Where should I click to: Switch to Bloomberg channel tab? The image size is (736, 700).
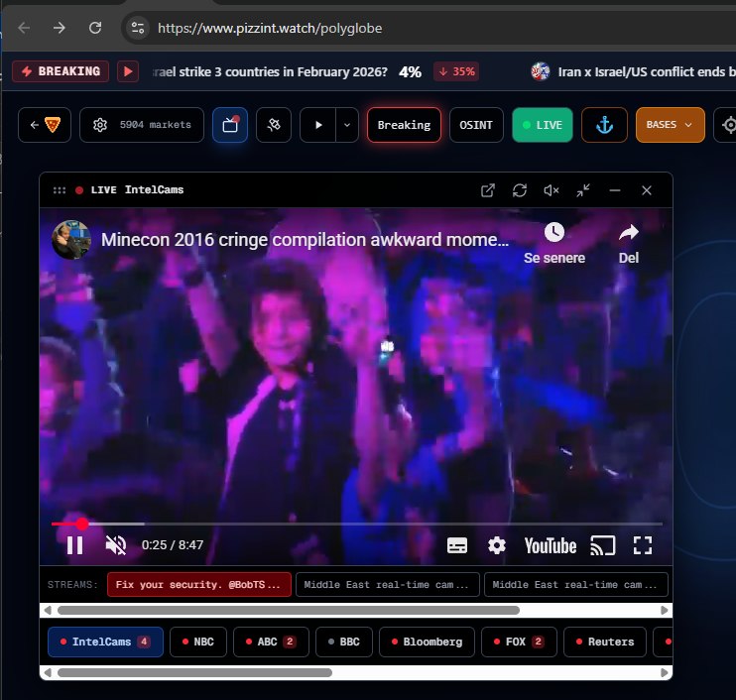[x=428, y=642]
